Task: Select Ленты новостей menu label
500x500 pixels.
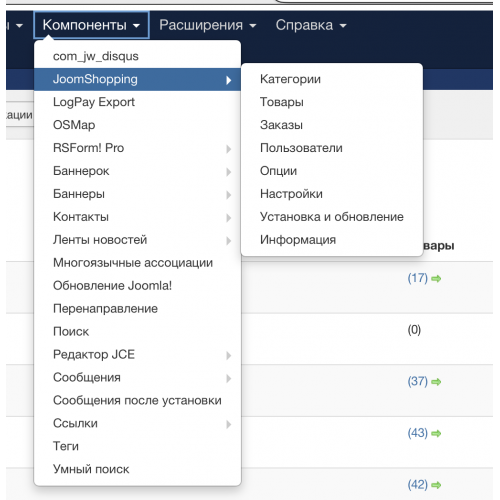Action: click(x=100, y=240)
